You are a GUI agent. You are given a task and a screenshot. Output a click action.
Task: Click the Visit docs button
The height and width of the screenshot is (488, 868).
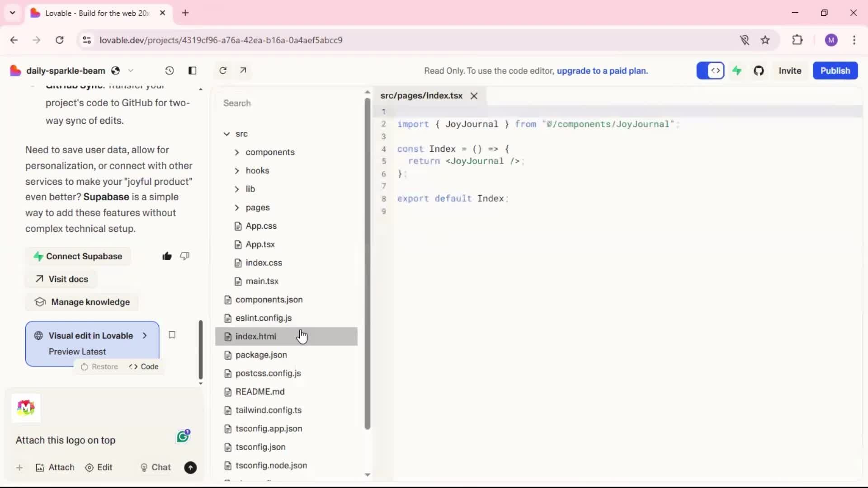pyautogui.click(x=61, y=279)
